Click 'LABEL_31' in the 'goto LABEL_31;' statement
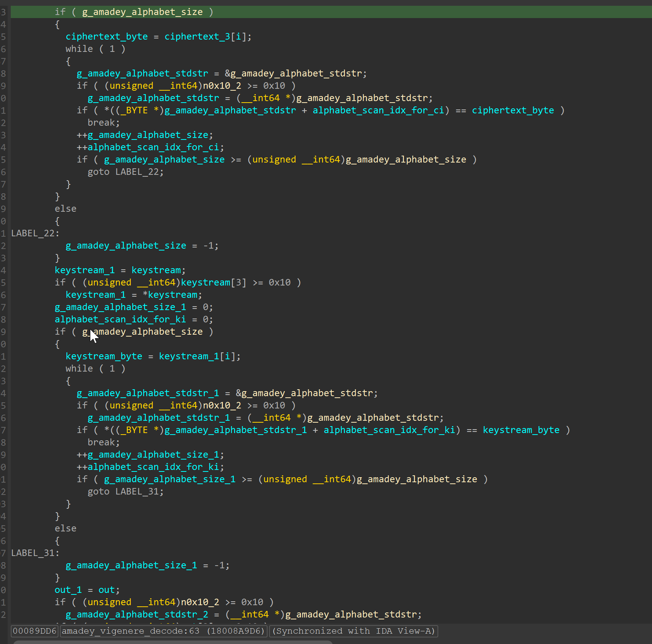652x644 pixels. [137, 491]
